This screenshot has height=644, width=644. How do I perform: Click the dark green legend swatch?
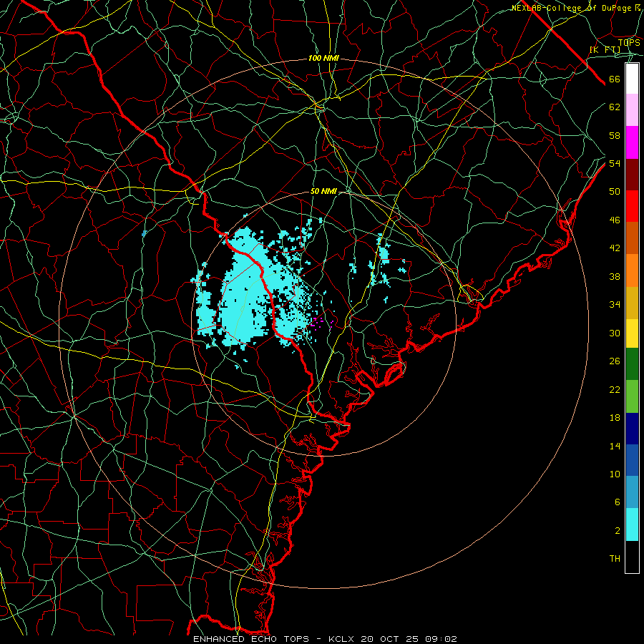[632, 364]
